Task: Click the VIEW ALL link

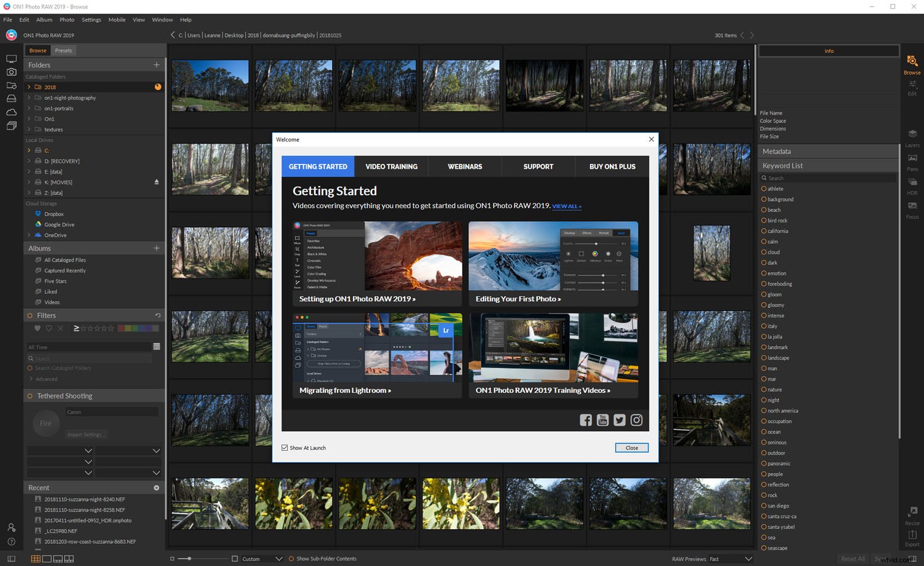Action: (x=565, y=206)
